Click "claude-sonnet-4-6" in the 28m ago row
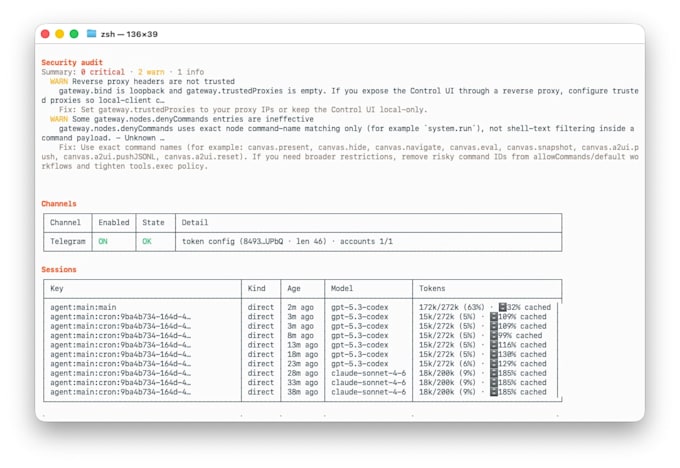 368,373
